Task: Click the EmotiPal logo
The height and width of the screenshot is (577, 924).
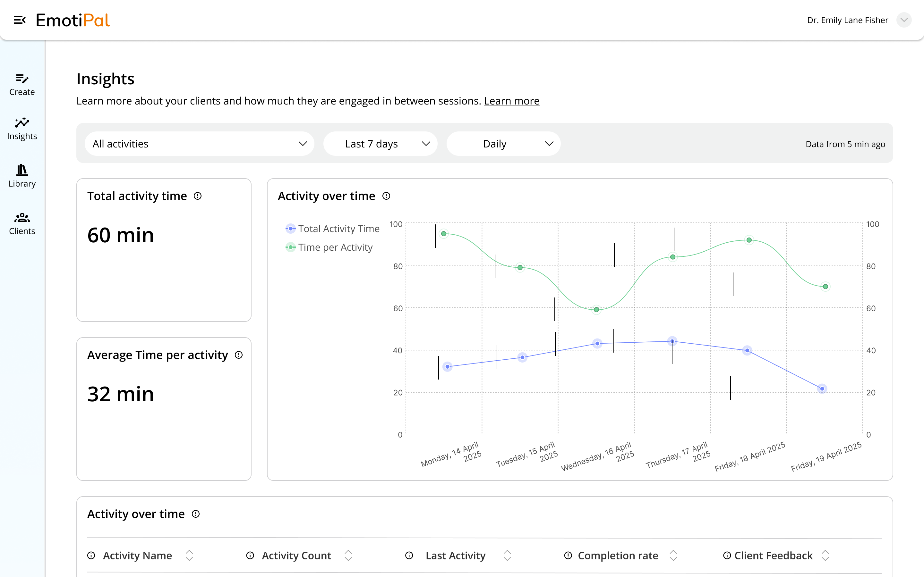Action: click(x=73, y=20)
